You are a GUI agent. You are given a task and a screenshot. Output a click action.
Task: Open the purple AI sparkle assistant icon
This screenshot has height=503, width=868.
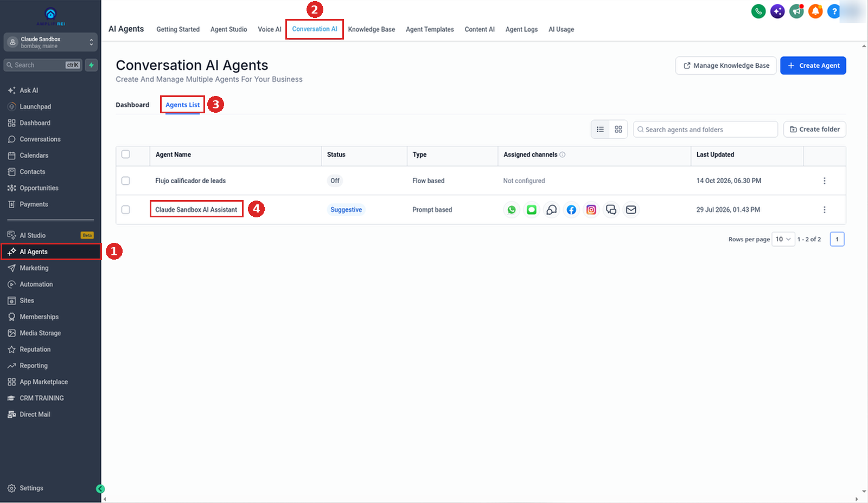[x=777, y=11]
